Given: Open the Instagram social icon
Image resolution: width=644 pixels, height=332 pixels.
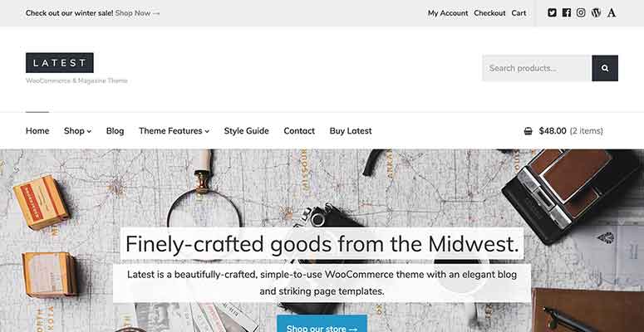Looking at the screenshot, I should coord(581,12).
